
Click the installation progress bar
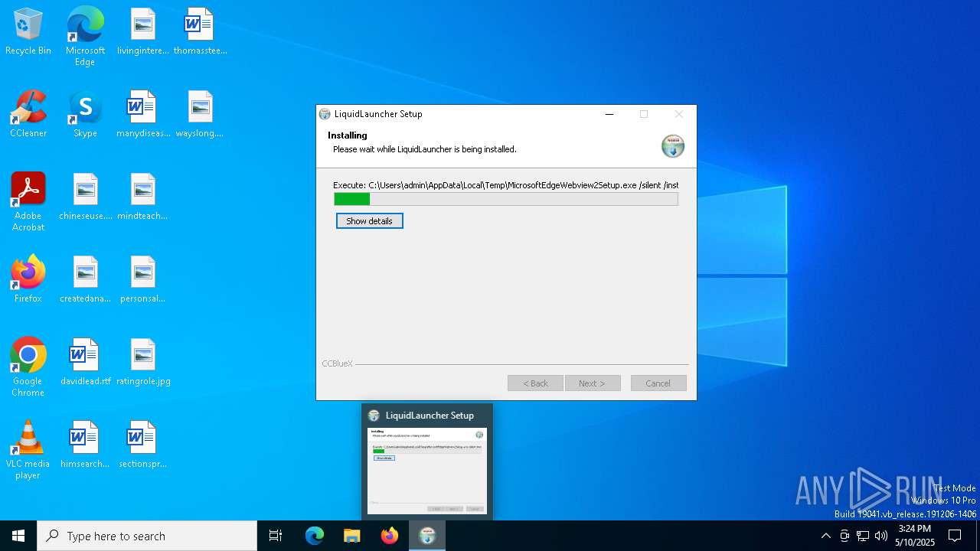coord(506,199)
